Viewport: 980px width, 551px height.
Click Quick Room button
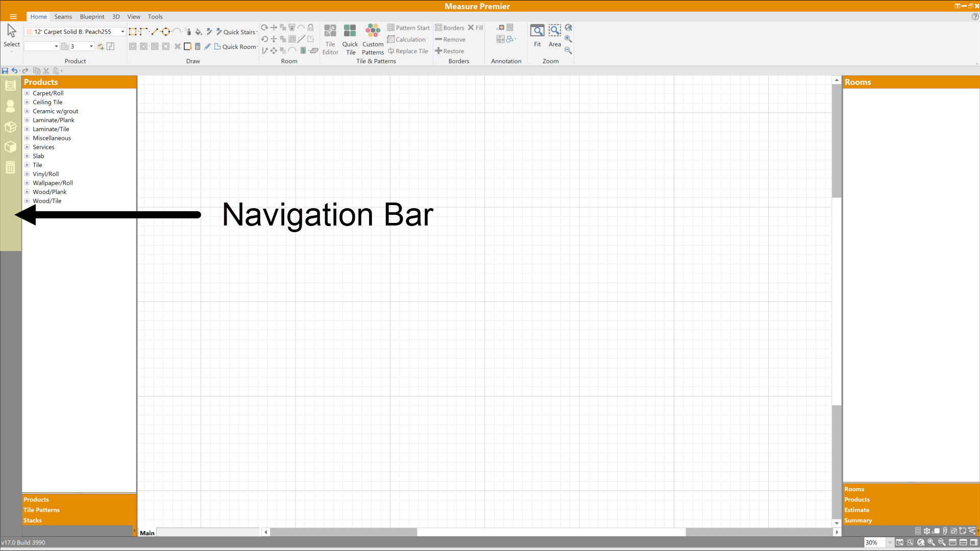click(x=235, y=46)
